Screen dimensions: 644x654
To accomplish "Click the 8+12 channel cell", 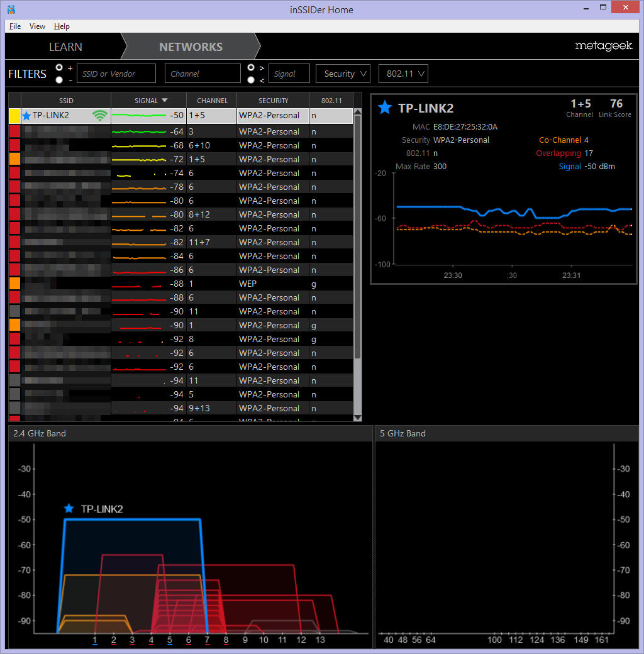I will click(199, 214).
